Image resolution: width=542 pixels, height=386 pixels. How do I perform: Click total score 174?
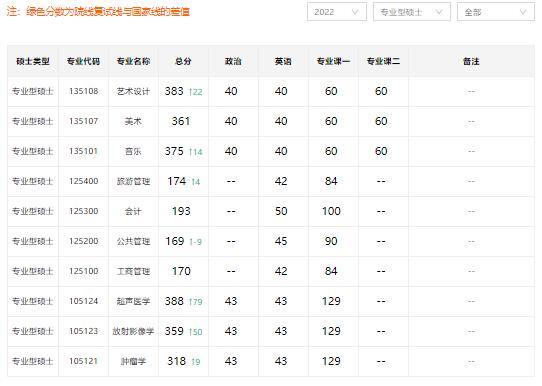click(x=177, y=181)
